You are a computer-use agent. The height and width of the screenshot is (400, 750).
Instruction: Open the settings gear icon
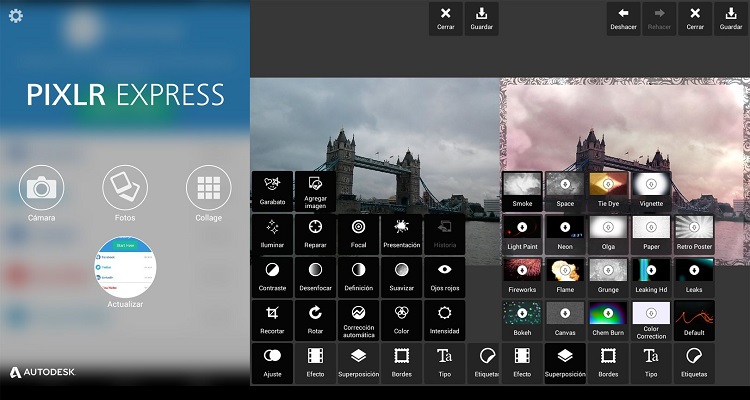(15, 16)
